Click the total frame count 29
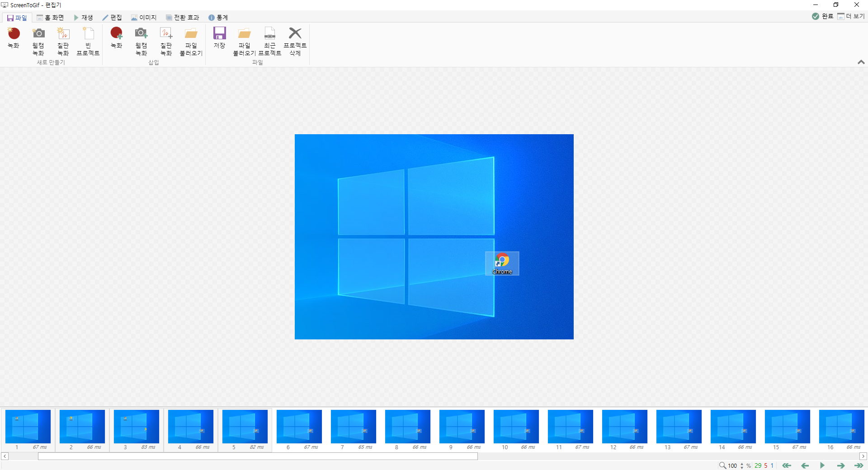868x470 pixels. (758, 465)
